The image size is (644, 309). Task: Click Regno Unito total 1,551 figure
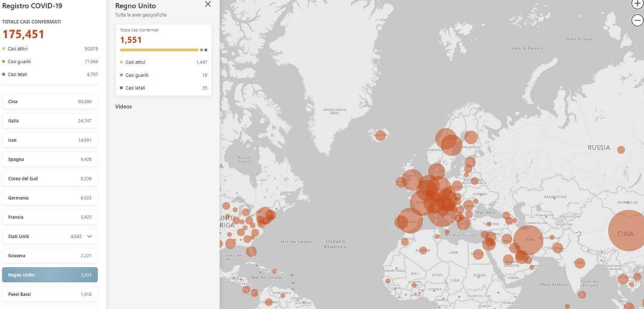131,40
